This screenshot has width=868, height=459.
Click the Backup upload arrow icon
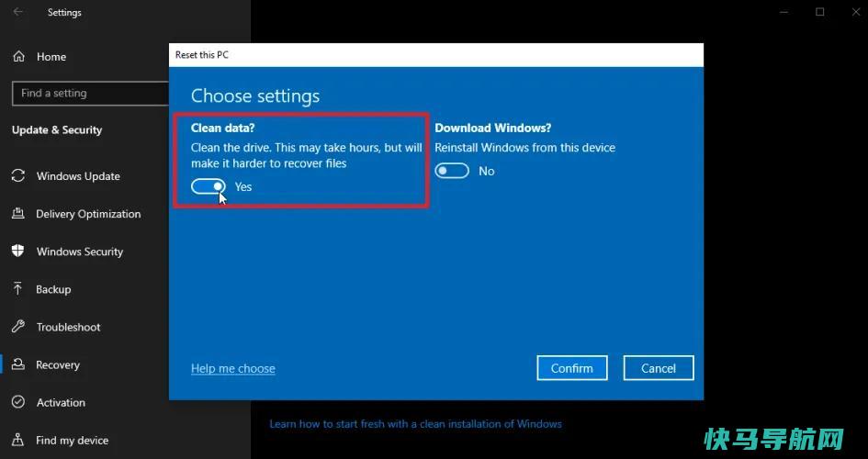18,288
